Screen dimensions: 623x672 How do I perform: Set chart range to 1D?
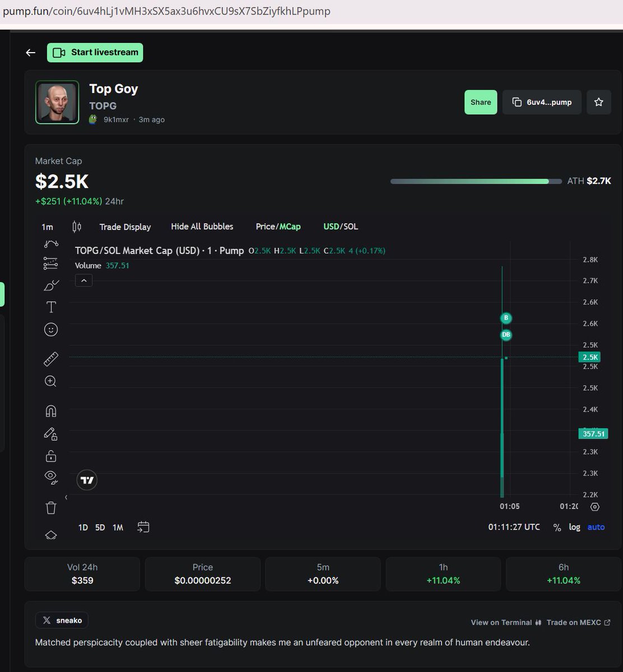click(x=83, y=528)
